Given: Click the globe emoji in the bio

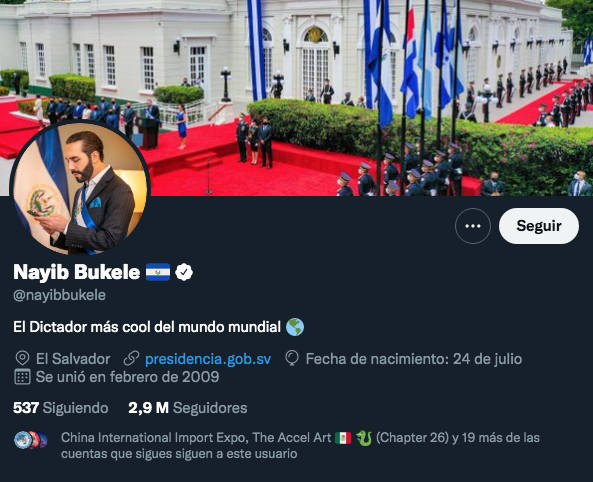Looking at the screenshot, I should tap(295, 327).
